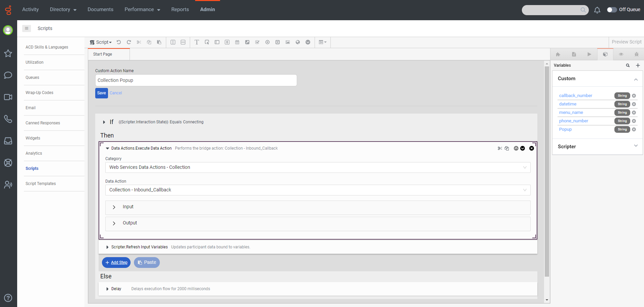Insert a date picker component

pyautogui.click(x=237, y=42)
